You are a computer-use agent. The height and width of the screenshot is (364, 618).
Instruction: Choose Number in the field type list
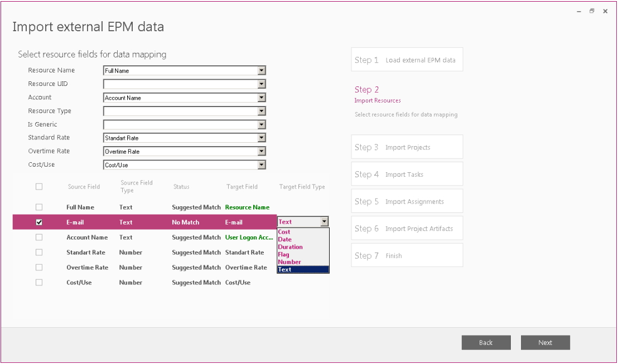303,262
